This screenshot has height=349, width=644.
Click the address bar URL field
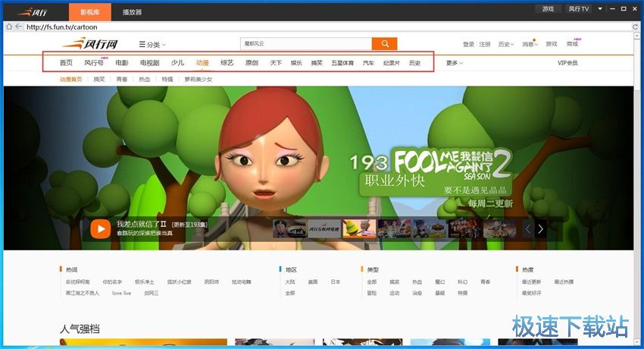pos(327,27)
